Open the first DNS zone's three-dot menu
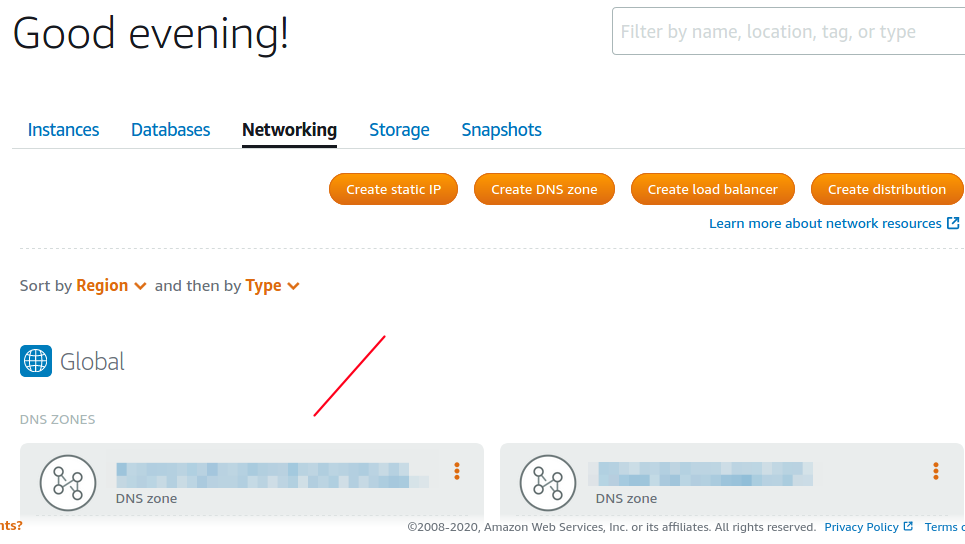 (457, 471)
